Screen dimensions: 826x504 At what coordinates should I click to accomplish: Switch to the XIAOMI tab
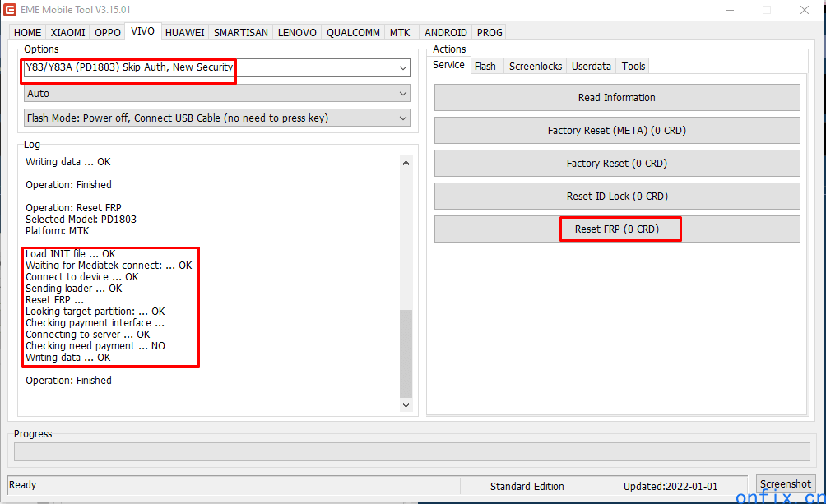[67, 33]
